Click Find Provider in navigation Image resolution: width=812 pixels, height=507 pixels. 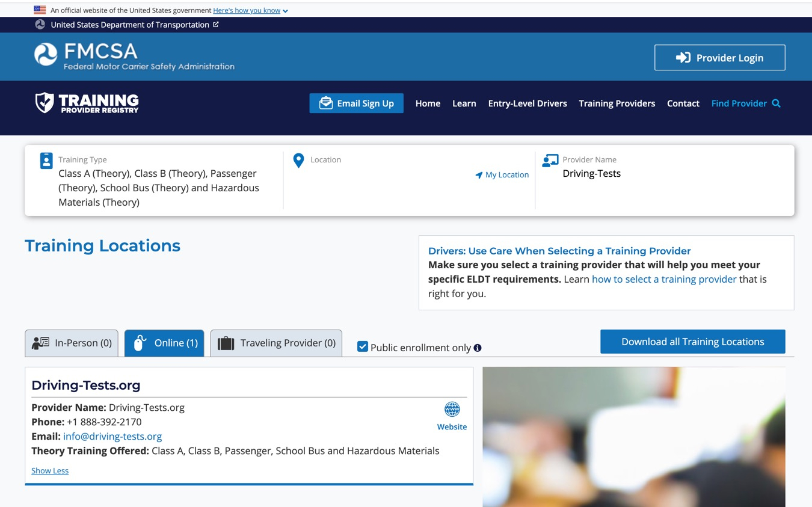coord(739,103)
